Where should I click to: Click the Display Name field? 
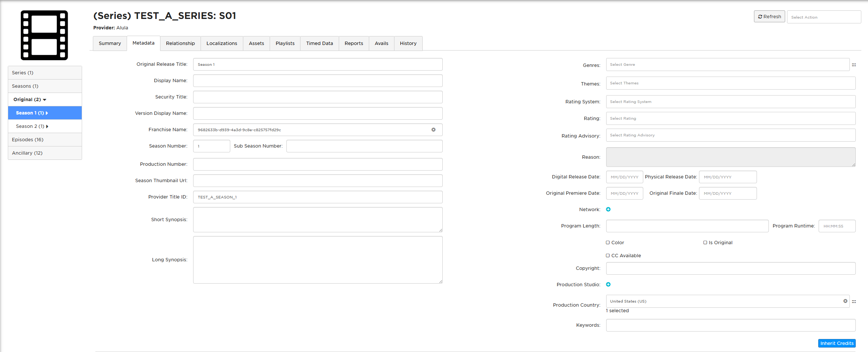[x=318, y=81]
